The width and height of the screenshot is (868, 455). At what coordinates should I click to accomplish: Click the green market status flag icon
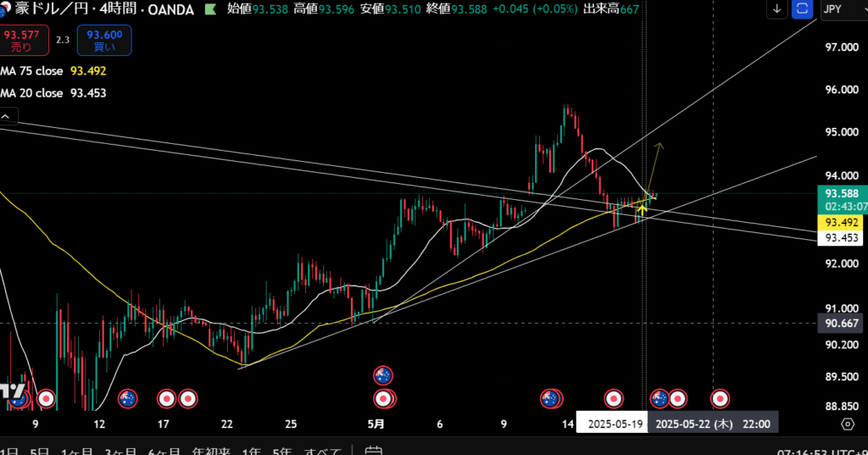pyautogui.click(x=210, y=9)
